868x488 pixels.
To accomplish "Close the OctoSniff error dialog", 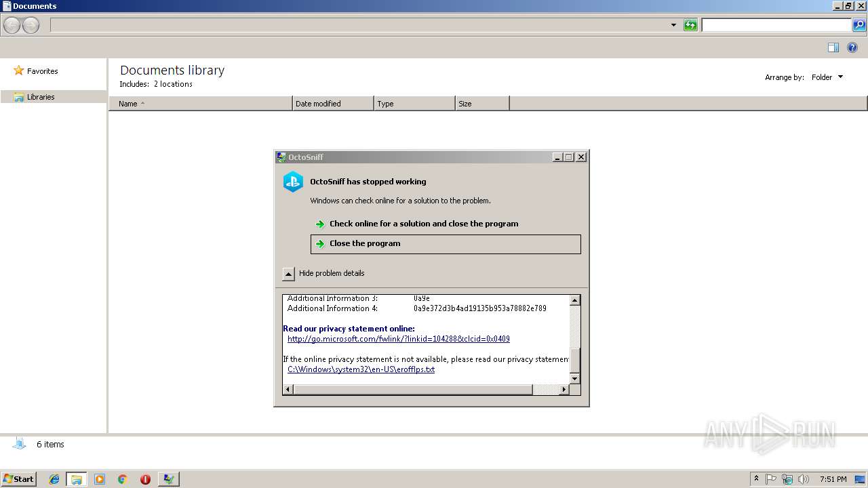I will 581,157.
